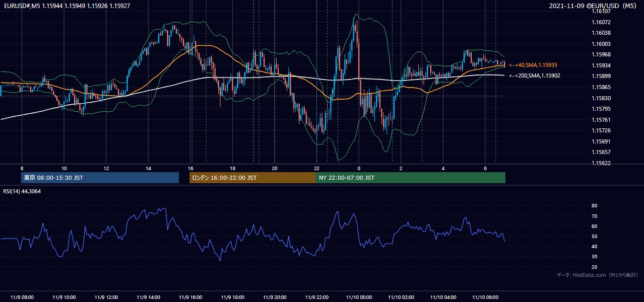This screenshot has width=644, height=302.
Task: Click the 1.15968 price axis label
Action: coord(601,54)
